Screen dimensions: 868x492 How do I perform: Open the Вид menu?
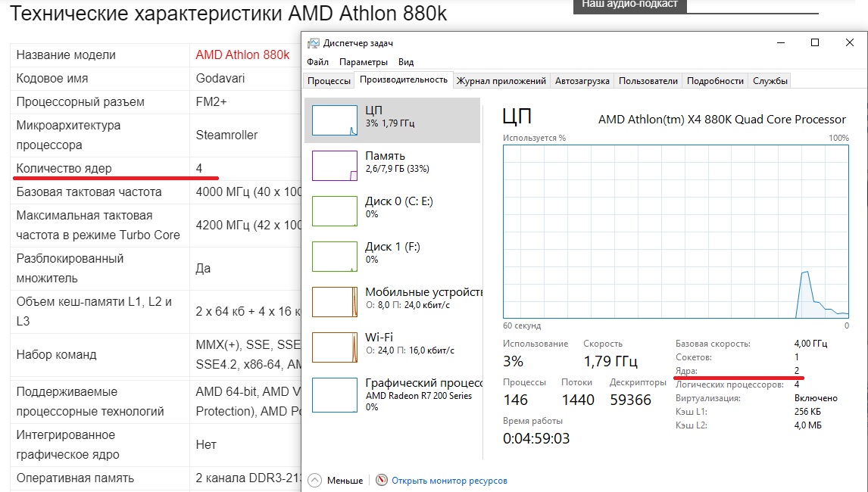pos(406,62)
